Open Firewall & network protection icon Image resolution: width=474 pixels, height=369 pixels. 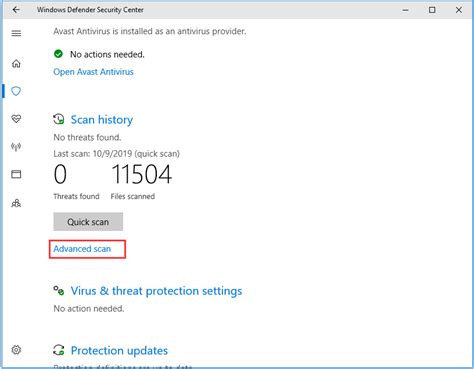[x=16, y=146]
